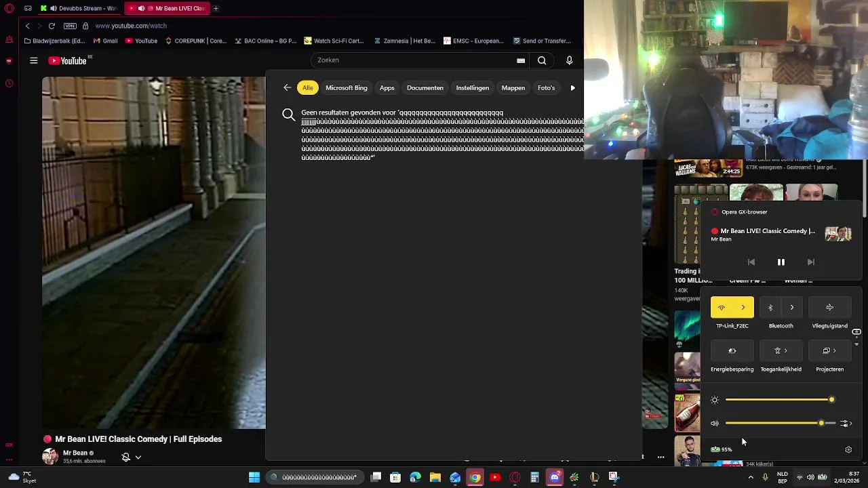868x488 pixels.
Task: Select the Instellingen search filter
Action: coord(473,87)
